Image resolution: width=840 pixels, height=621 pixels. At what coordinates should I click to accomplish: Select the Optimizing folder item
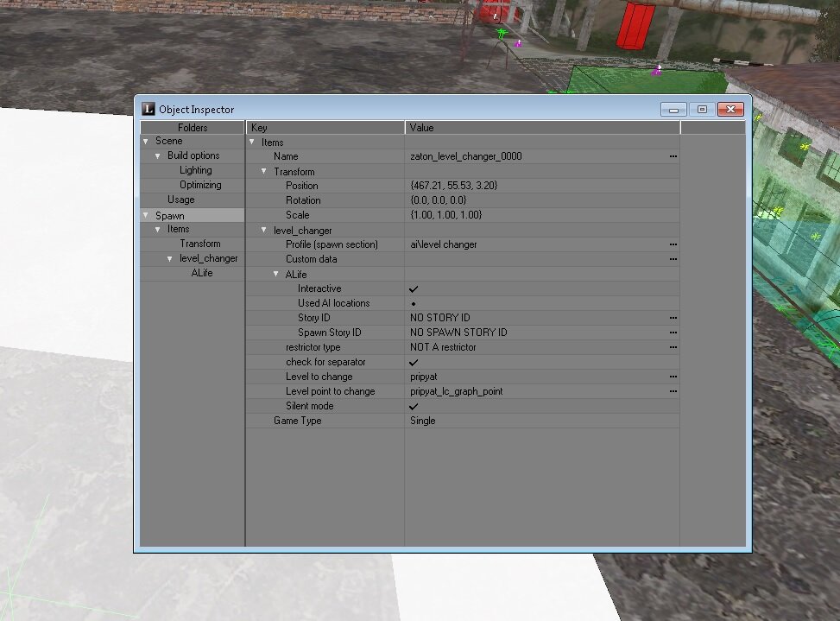pos(200,185)
